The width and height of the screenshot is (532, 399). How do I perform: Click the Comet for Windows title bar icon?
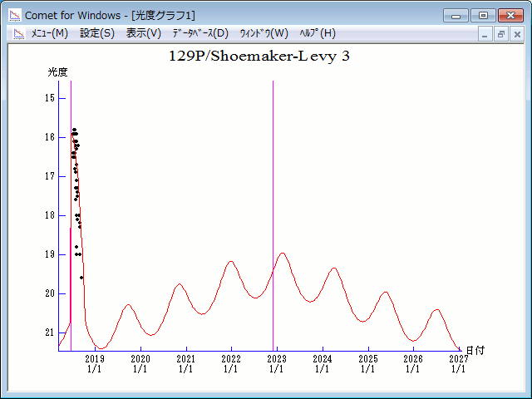[x=15, y=15]
